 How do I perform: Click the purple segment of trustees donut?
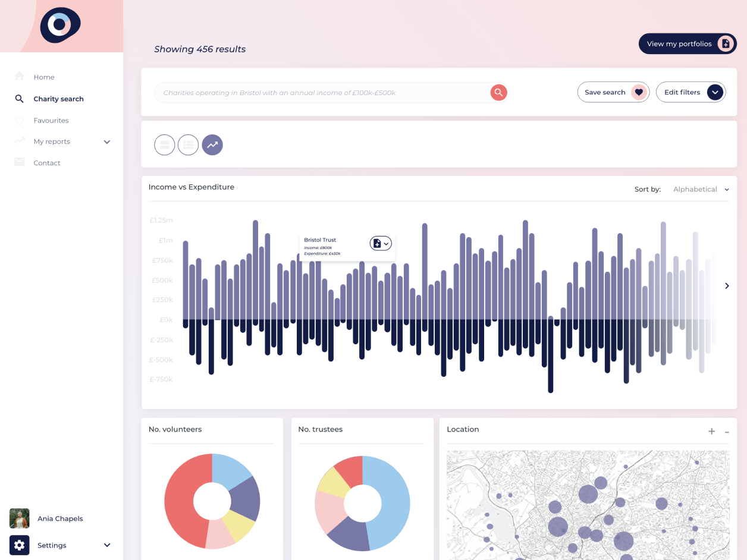pos(350,533)
